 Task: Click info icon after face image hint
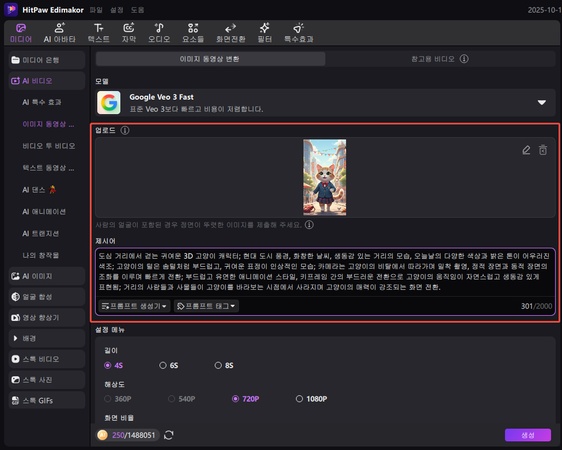309,225
